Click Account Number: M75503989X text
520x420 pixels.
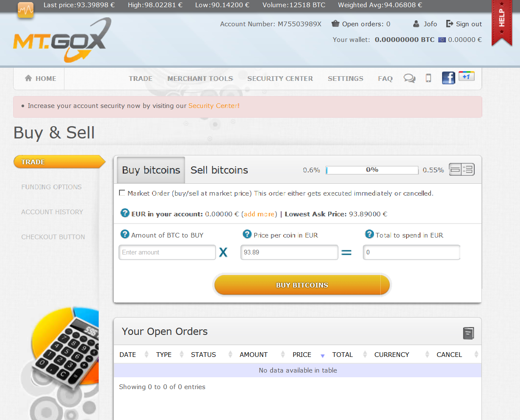coord(271,24)
